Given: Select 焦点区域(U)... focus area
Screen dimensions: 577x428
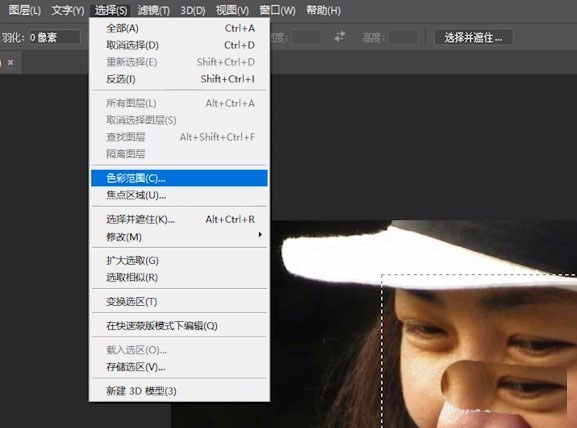Looking at the screenshot, I should [x=179, y=195].
